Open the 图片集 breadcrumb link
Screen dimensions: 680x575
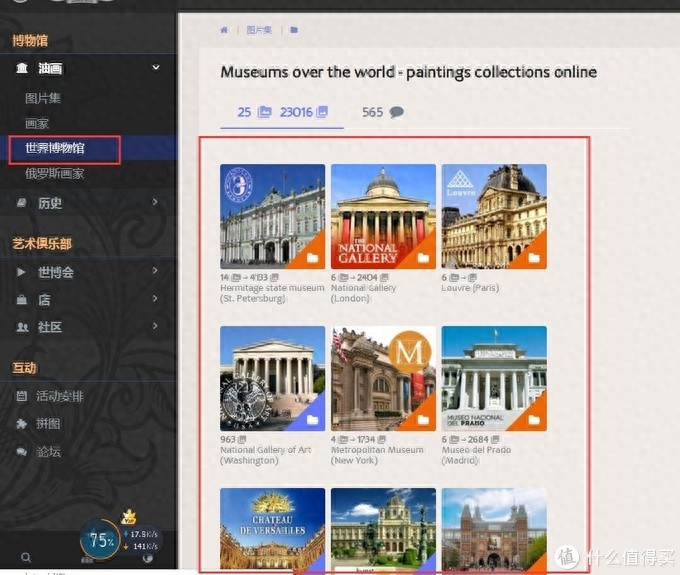(259, 30)
